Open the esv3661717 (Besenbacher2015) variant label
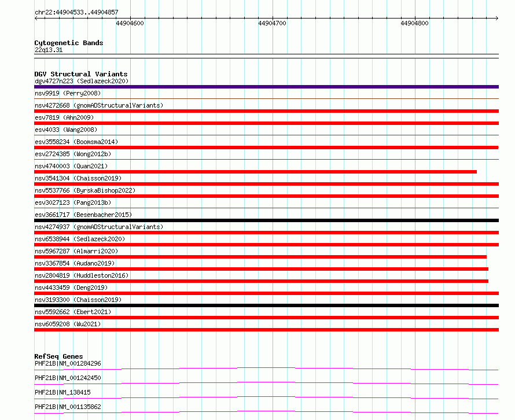The width and height of the screenshot is (515, 420). (x=83, y=215)
